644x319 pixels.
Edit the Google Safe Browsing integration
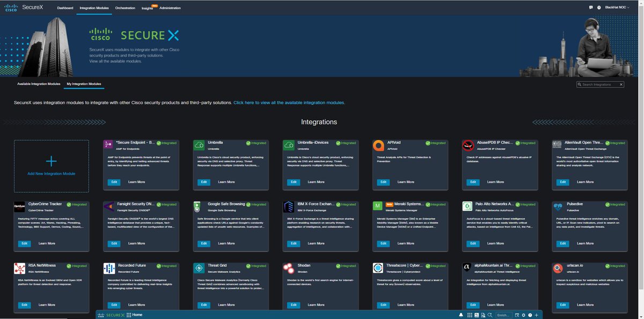click(203, 243)
